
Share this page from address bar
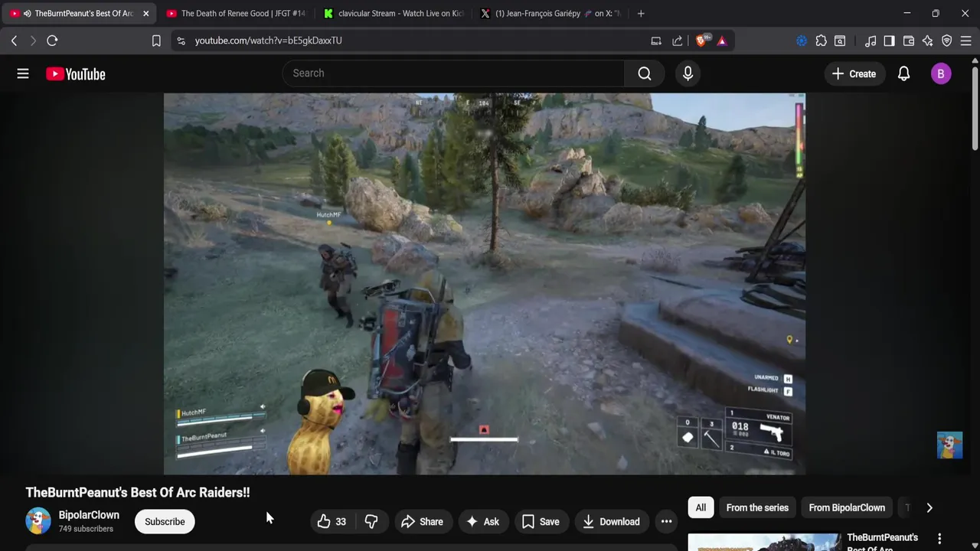pyautogui.click(x=678, y=41)
